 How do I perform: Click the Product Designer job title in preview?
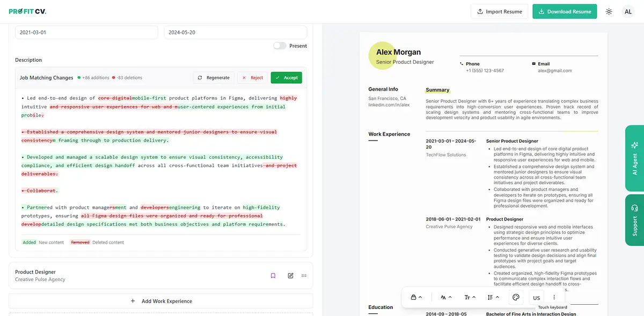point(504,219)
